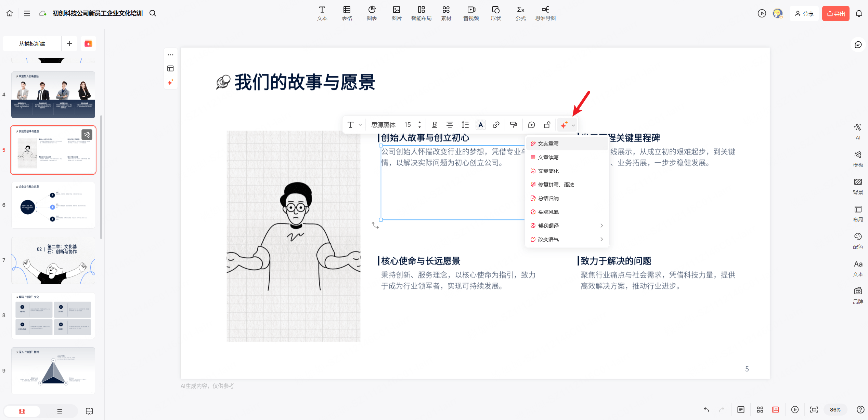Toggle the lock on the text box
The height and width of the screenshot is (420, 868).
pos(547,125)
